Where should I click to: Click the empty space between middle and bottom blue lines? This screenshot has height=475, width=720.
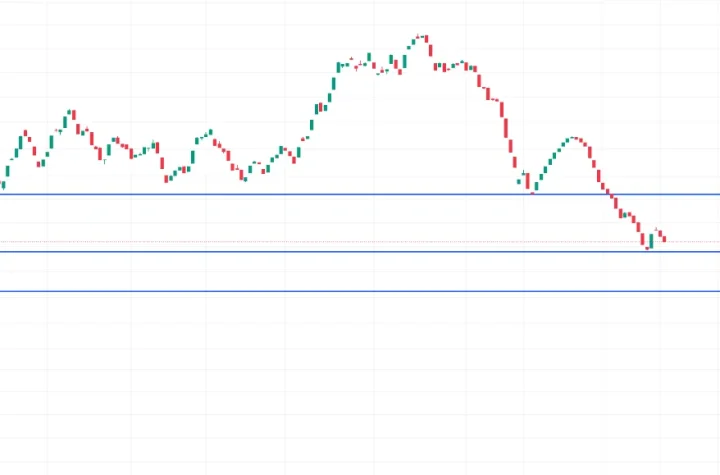click(x=300, y=272)
